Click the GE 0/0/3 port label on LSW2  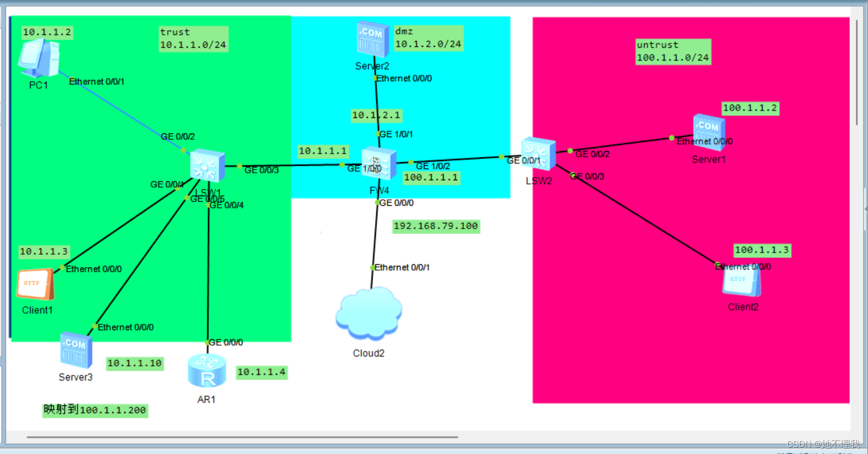[587, 176]
